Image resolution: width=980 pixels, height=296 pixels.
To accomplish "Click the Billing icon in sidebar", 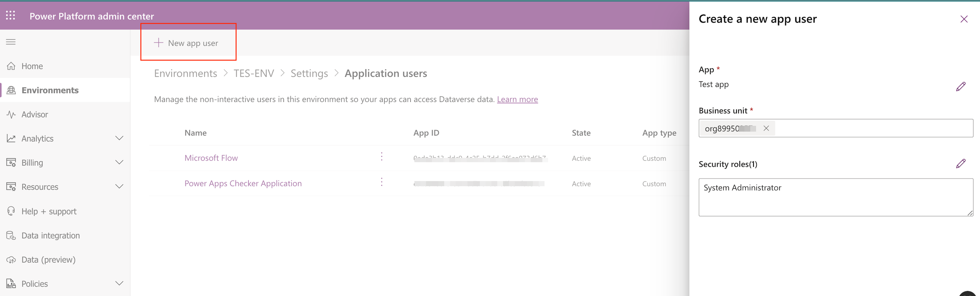I will pos(11,163).
